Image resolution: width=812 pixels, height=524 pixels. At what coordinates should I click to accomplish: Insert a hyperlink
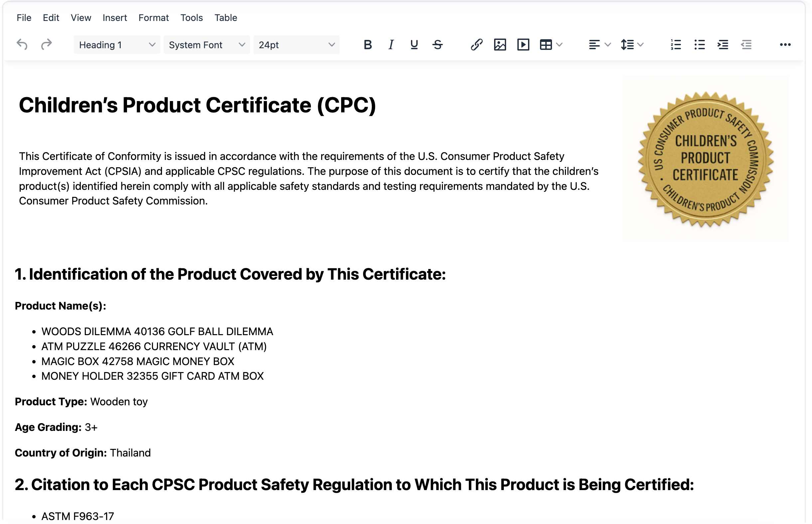click(x=477, y=45)
